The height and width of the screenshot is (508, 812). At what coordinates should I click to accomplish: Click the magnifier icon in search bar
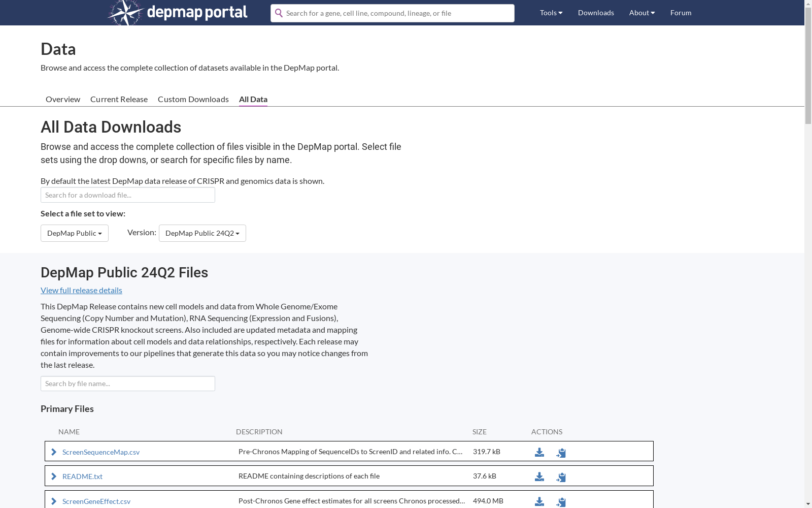coord(279,13)
